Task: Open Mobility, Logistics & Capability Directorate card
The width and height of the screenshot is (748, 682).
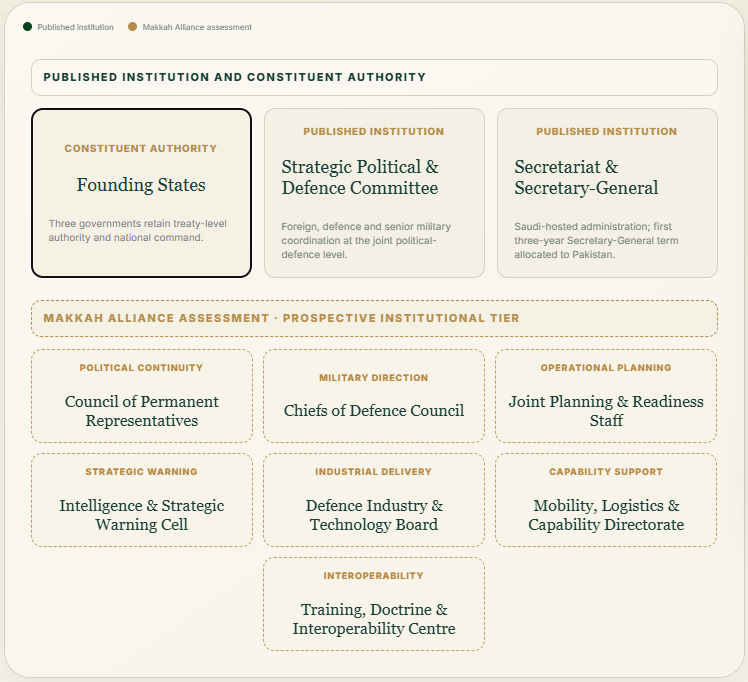Action: pyautogui.click(x=606, y=500)
